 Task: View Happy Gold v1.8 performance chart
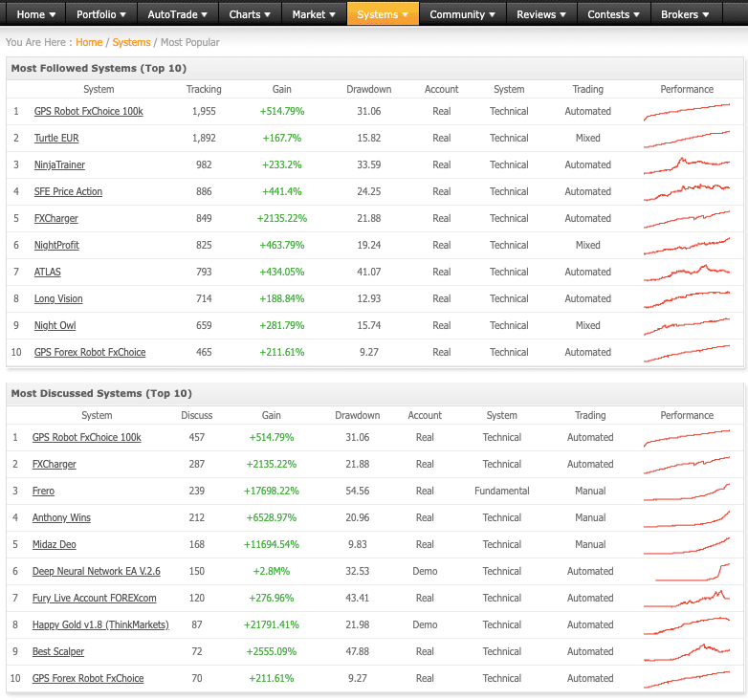coord(687,625)
